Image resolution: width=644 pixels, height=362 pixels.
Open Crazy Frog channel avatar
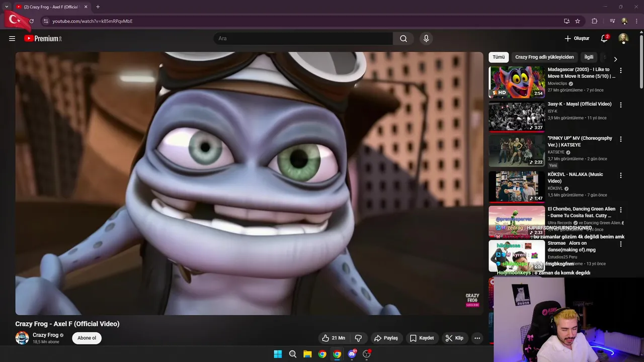click(x=22, y=338)
